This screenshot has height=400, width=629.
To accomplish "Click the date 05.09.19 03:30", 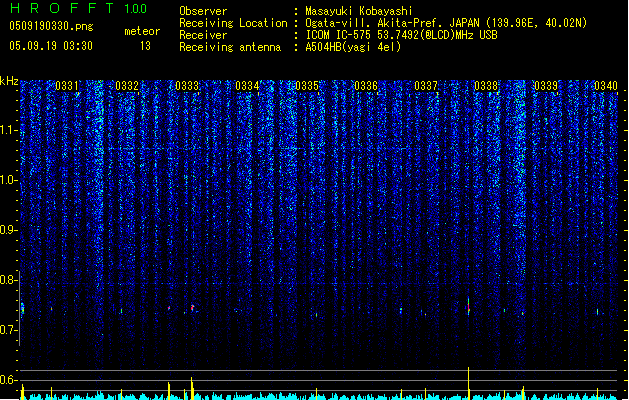I will click(x=51, y=46).
